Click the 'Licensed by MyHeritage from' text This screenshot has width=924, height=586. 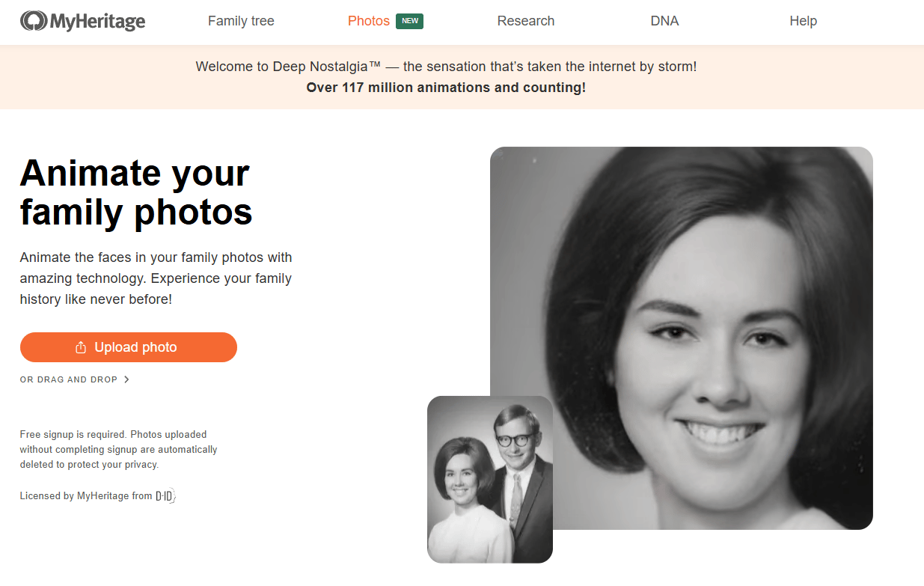(86, 495)
